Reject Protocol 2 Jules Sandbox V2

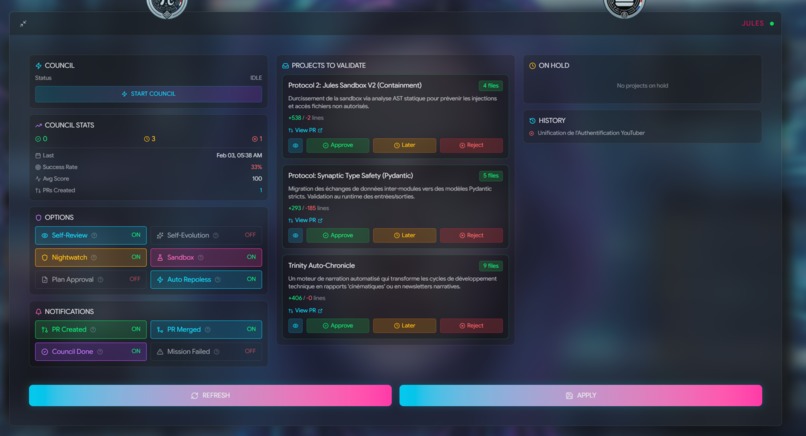[x=471, y=146]
